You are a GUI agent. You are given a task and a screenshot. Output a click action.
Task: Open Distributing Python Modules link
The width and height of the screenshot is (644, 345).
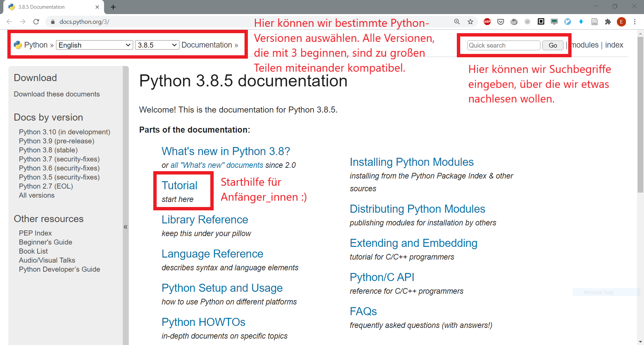click(x=417, y=209)
